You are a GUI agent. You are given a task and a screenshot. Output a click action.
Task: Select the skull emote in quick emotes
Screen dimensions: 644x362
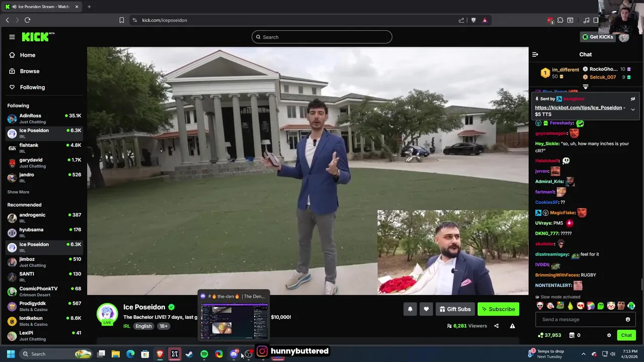pyautogui.click(x=540, y=306)
